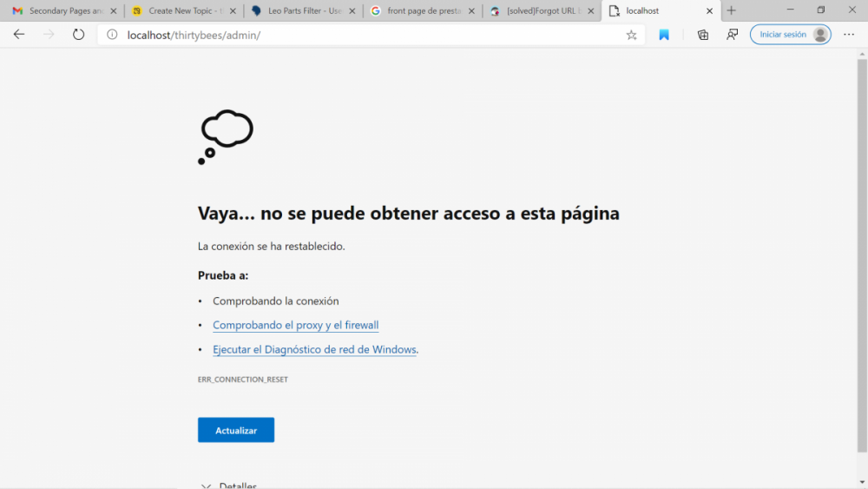Open the Google 'front page de presta' tab
The image size is (868, 489).
[419, 11]
